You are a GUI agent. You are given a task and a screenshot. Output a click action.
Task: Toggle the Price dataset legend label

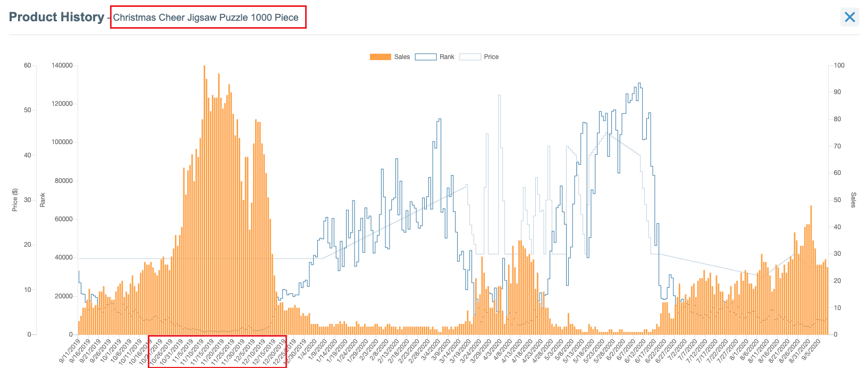tap(491, 57)
